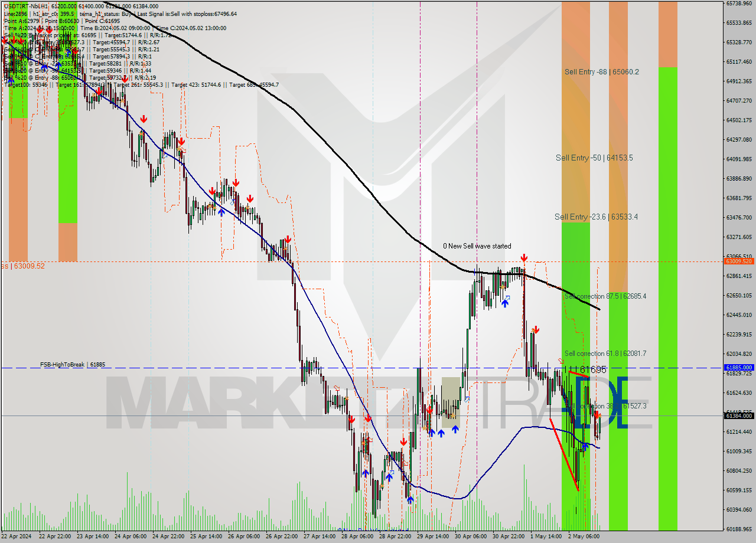Select the '0 New Sell wave started' annotation
Image resolution: width=756 pixels, height=543 pixels.
[x=477, y=246]
